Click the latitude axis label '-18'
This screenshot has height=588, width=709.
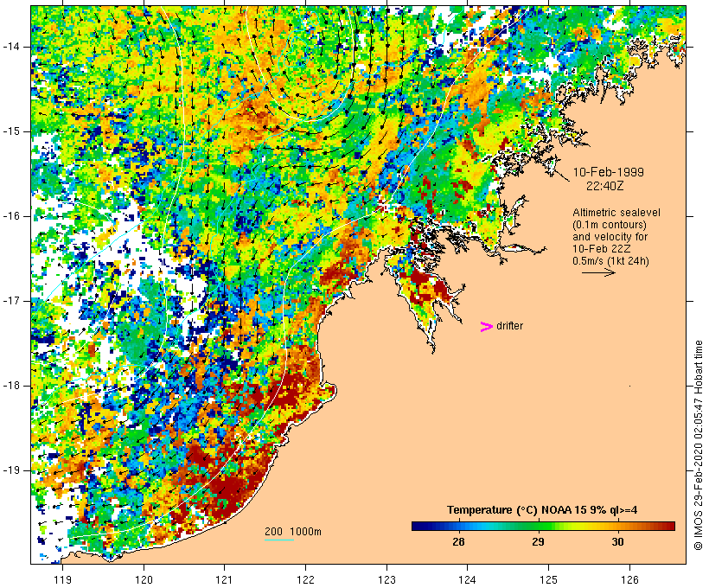(x=11, y=386)
